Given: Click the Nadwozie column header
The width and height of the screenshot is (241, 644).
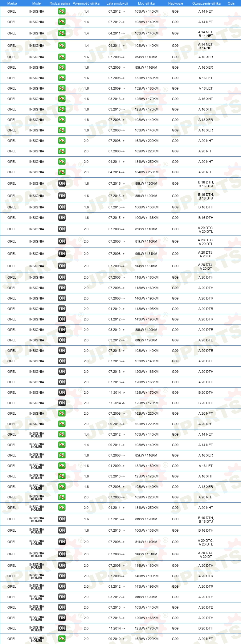Looking at the screenshot, I should pyautogui.click(x=176, y=3).
